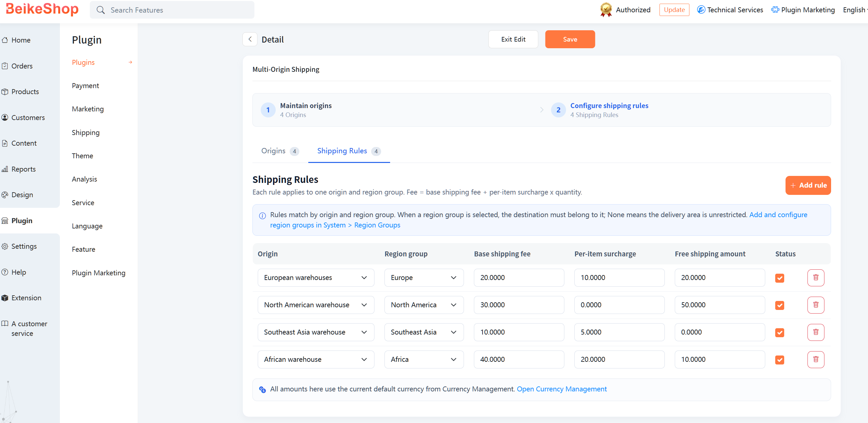Open Shipping in the Plugin submenu
Screen dimensions: 868x423
coord(85,132)
